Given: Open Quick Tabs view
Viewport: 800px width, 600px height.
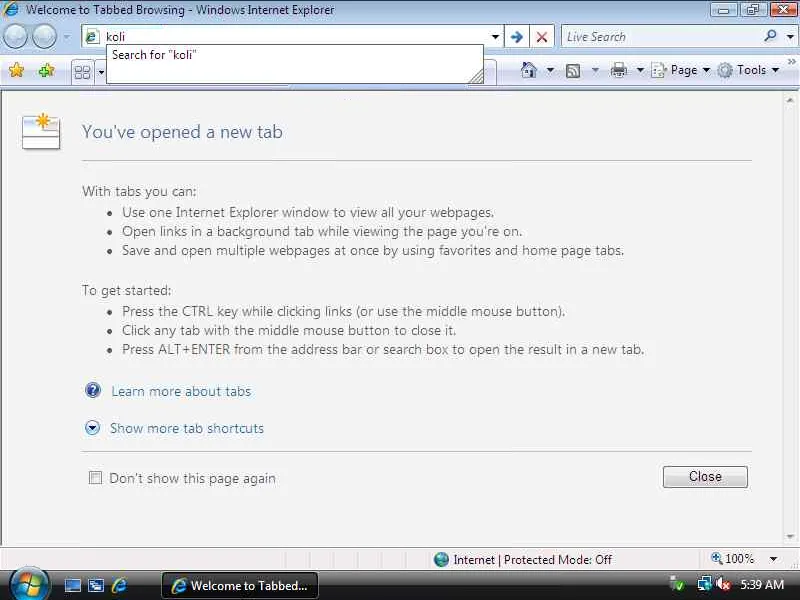Looking at the screenshot, I should pyautogui.click(x=82, y=72).
